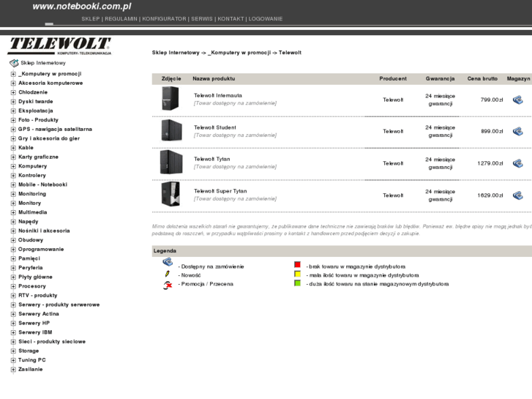This screenshot has height=399, width=532.
Task: Click the phone icon for Telewolt Internauta
Action: [518, 100]
